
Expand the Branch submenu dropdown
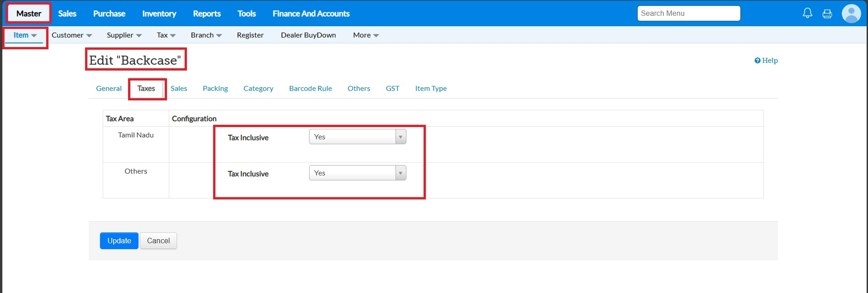[206, 35]
